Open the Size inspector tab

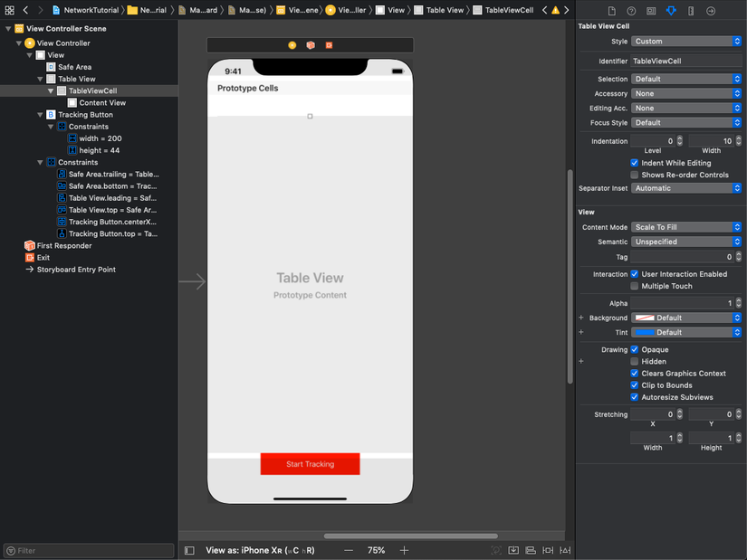point(691,11)
